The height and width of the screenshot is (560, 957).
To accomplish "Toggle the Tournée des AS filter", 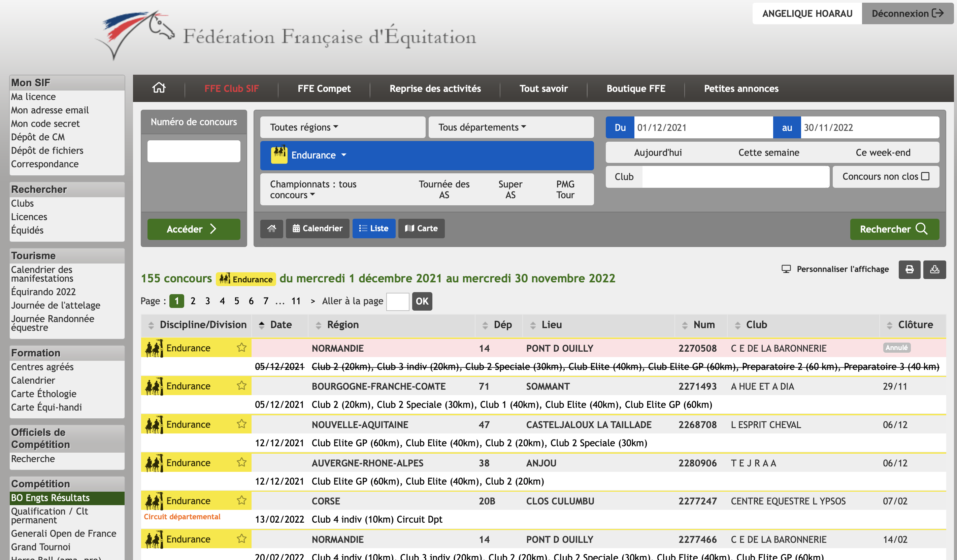I will tap(444, 189).
